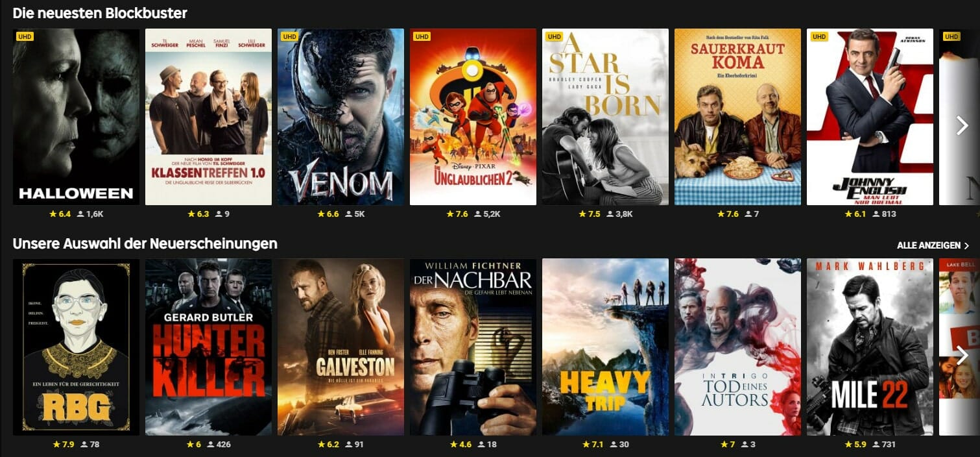Click the star rating under Venom
Screen dimensions: 980x457
[328, 214]
